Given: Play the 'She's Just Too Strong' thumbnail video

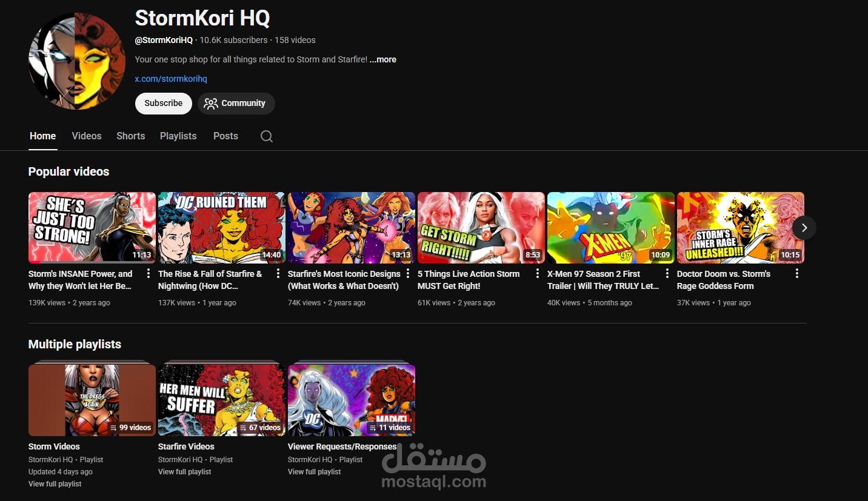Looking at the screenshot, I should click(x=92, y=228).
